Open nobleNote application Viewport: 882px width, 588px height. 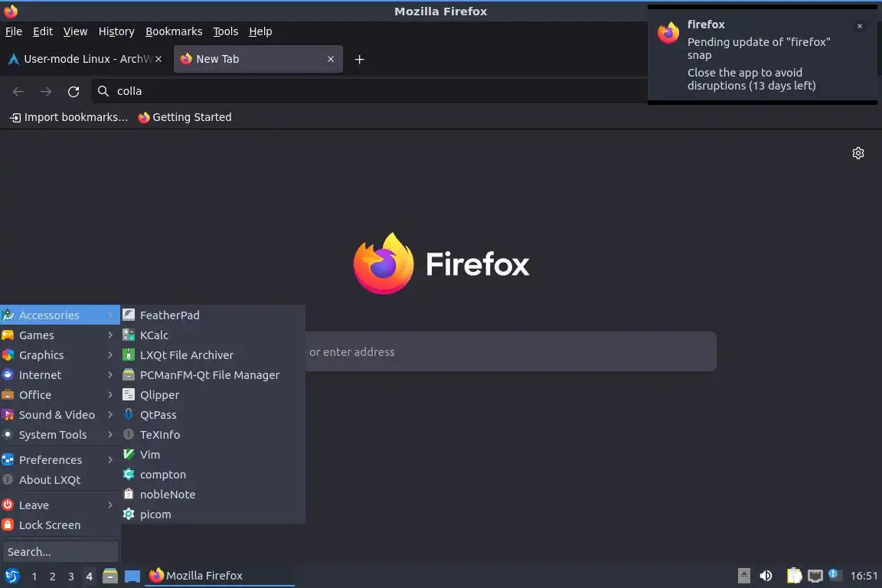pos(213,495)
